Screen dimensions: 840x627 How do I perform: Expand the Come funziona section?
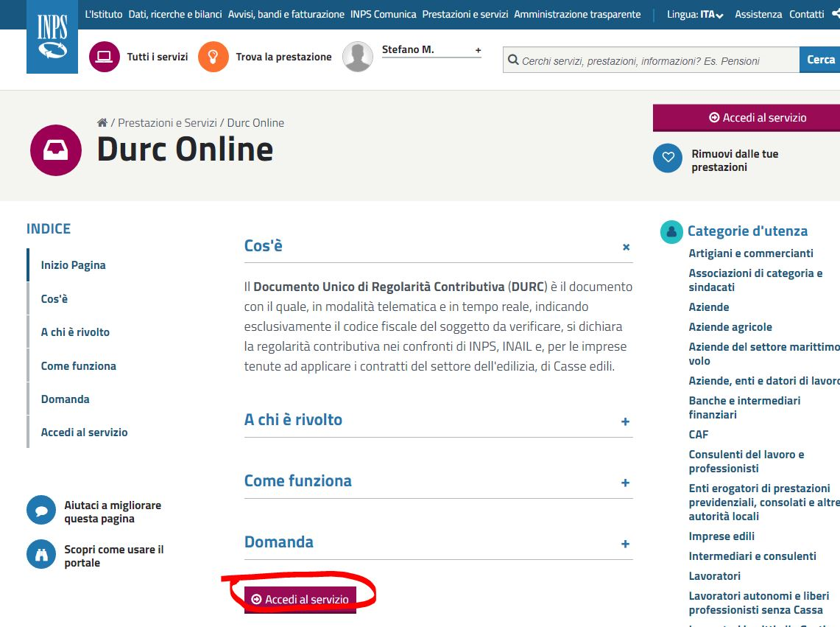coord(625,483)
